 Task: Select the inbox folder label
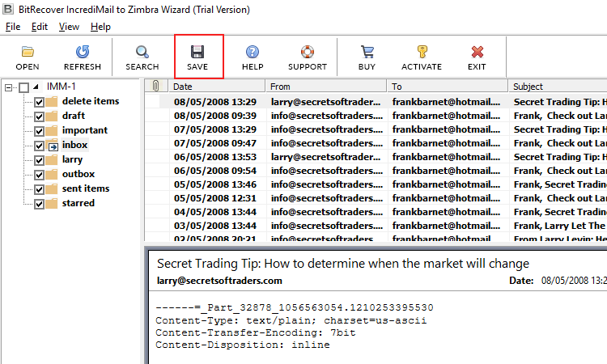(x=74, y=145)
